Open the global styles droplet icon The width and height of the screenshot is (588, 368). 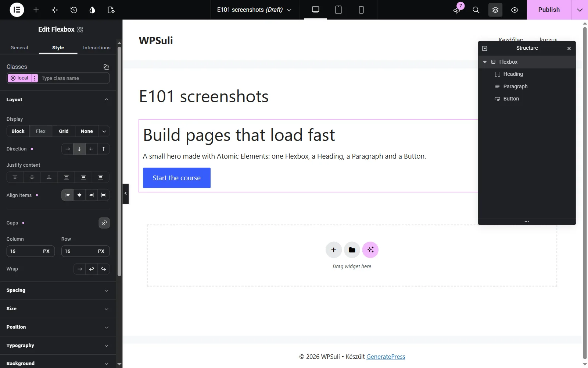click(x=92, y=10)
